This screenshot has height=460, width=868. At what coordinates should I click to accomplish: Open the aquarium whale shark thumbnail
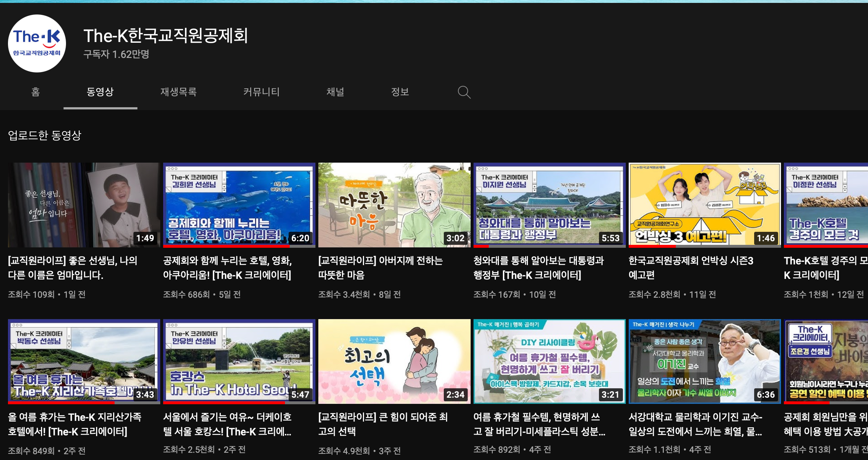pyautogui.click(x=239, y=205)
